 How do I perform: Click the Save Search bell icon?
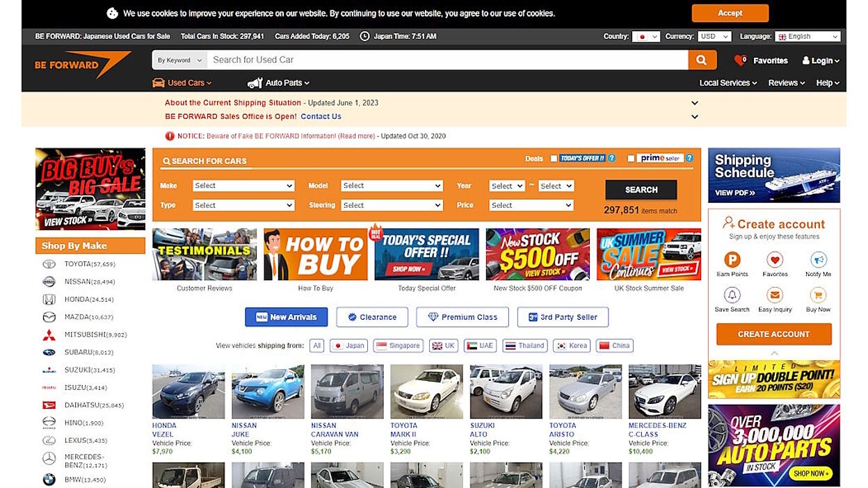pyautogui.click(x=732, y=295)
